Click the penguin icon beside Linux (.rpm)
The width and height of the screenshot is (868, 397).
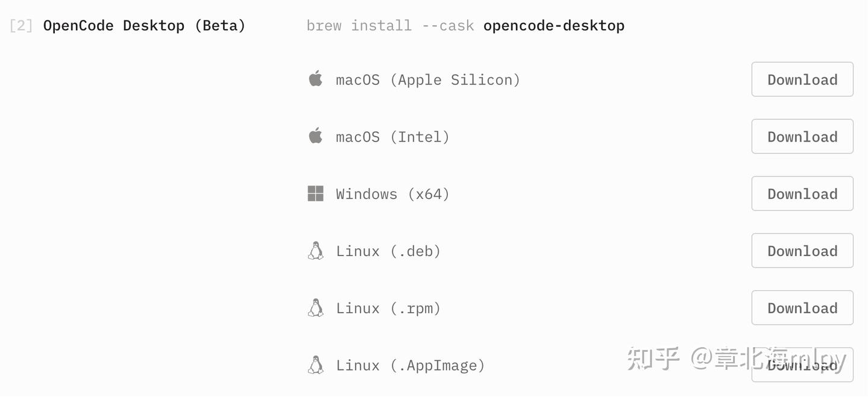point(315,308)
